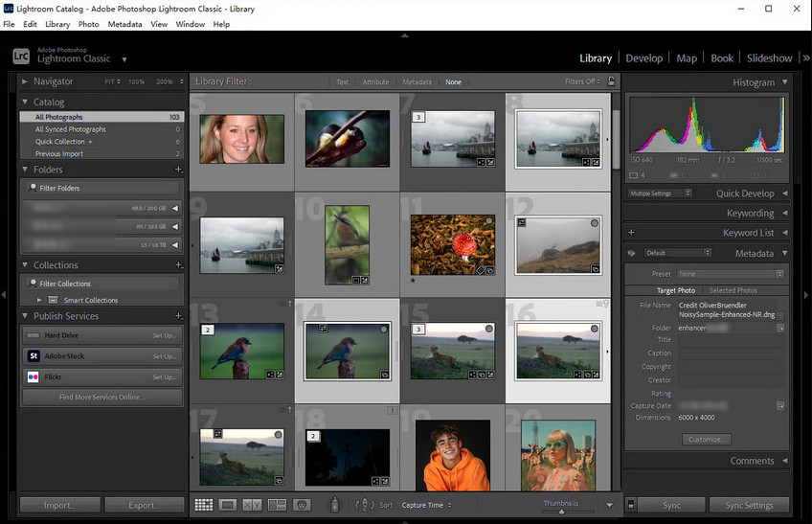Viewport: 812px width, 524px height.
Task: Add new folder with plus icon
Action: (x=179, y=170)
